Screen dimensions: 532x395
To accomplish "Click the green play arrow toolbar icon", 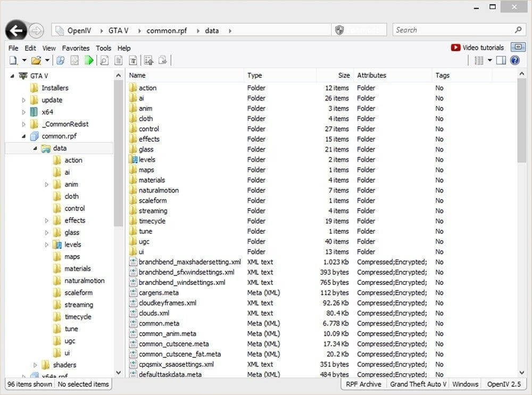I will pos(89,61).
